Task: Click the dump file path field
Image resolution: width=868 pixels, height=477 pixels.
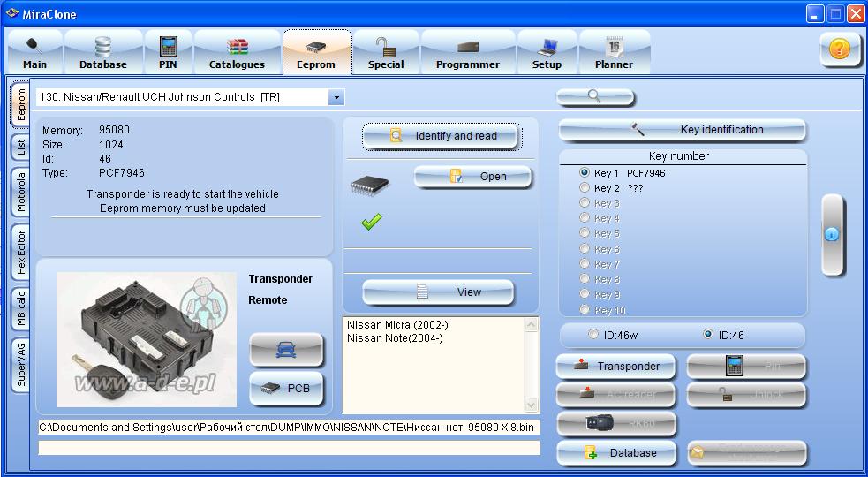Action: (x=289, y=428)
